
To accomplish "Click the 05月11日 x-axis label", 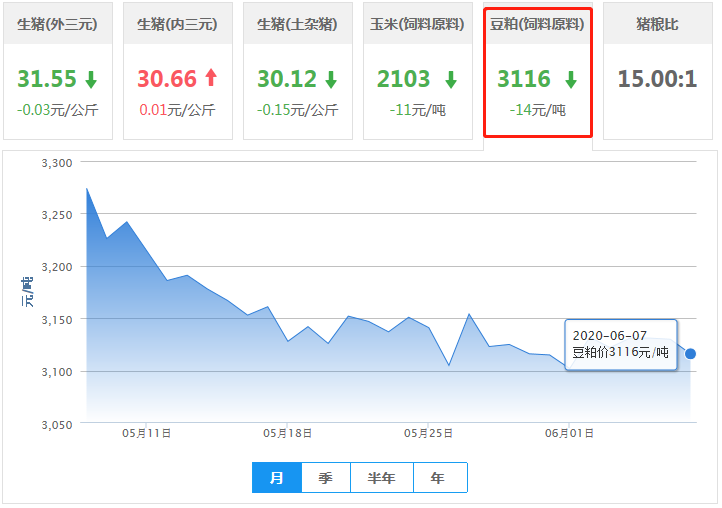I will (x=147, y=434).
